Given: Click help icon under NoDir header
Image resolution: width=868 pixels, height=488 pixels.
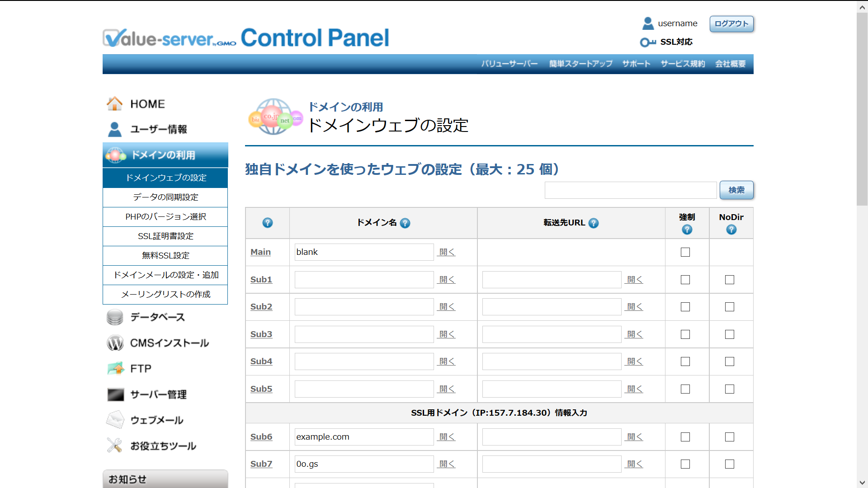Looking at the screenshot, I should pos(731,230).
